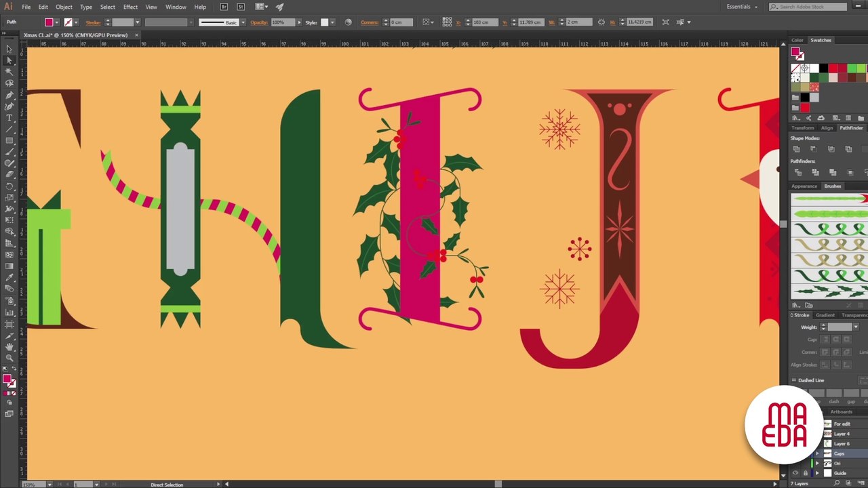Select the Column Graph tool
868x488 pixels.
[9, 312]
